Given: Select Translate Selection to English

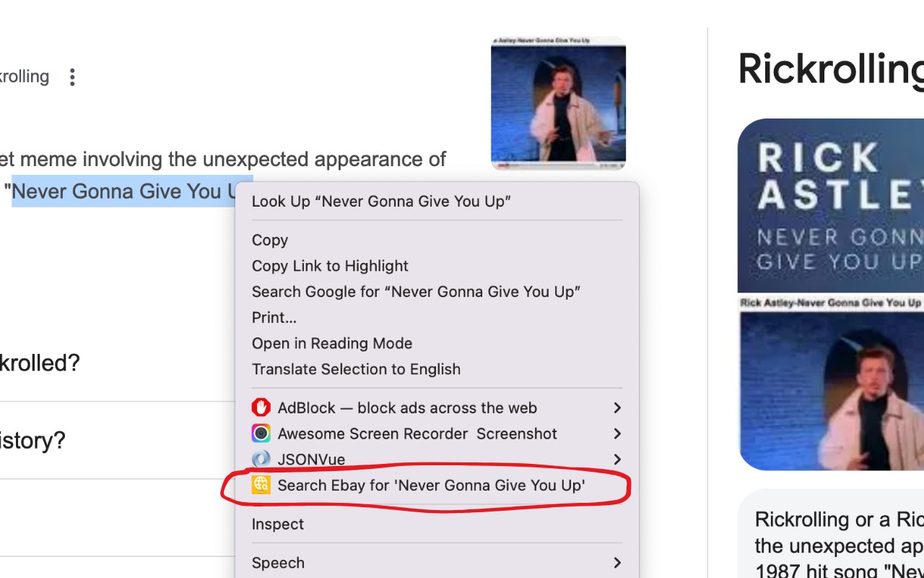Looking at the screenshot, I should click(356, 369).
